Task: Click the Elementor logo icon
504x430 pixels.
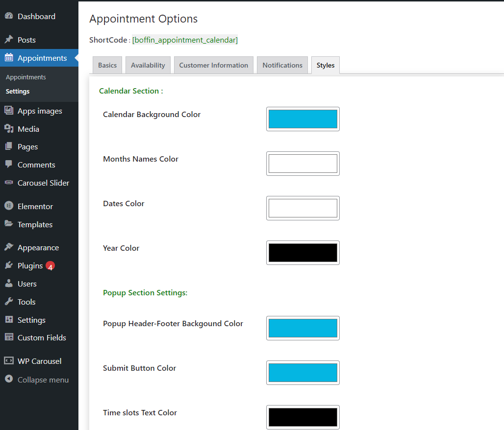Action: click(9, 206)
